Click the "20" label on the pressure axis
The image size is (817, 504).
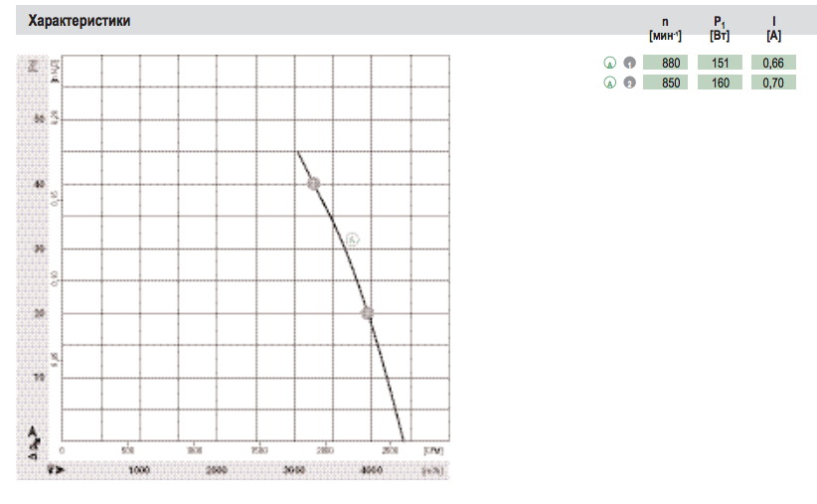(39, 313)
